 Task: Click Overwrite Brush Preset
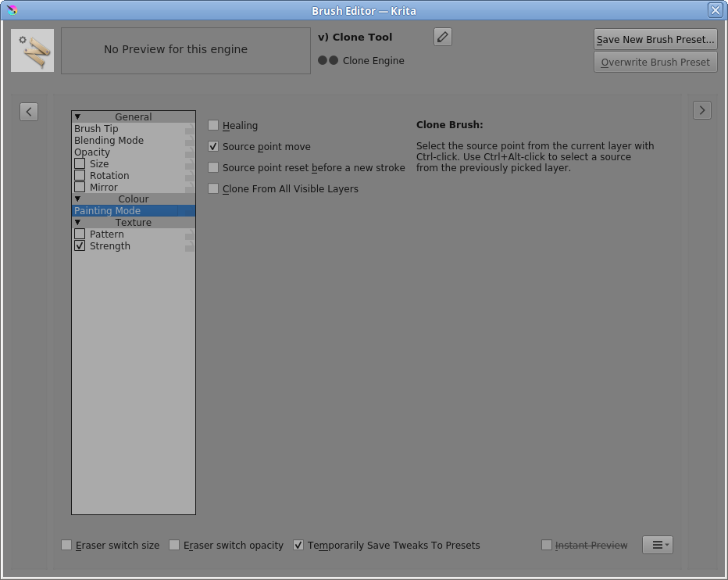655,62
